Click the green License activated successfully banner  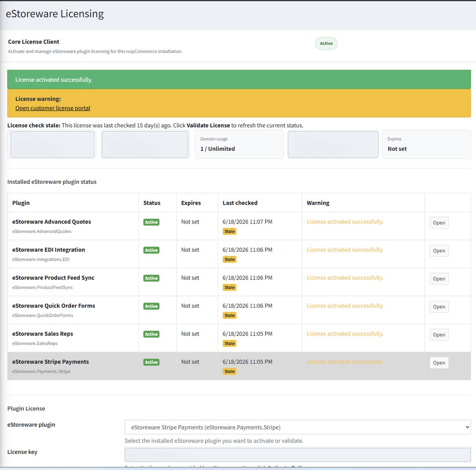pos(239,79)
